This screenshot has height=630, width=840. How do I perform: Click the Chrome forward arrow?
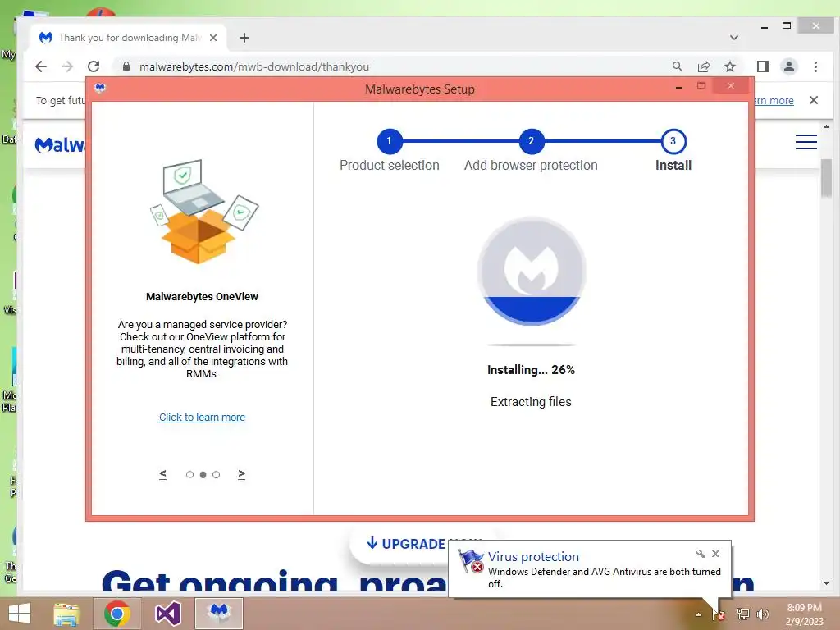pos(67,66)
